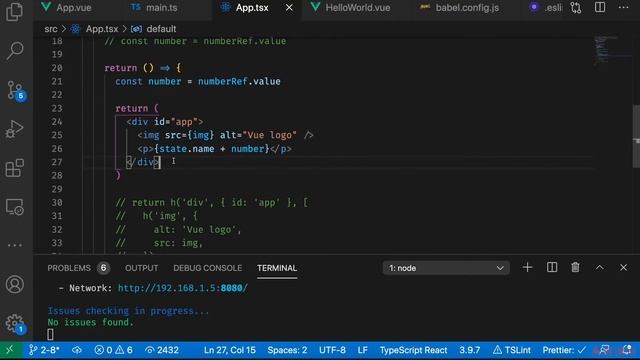Open errors and warnings status item
Viewport: 640px width, 360px height.
(113, 350)
